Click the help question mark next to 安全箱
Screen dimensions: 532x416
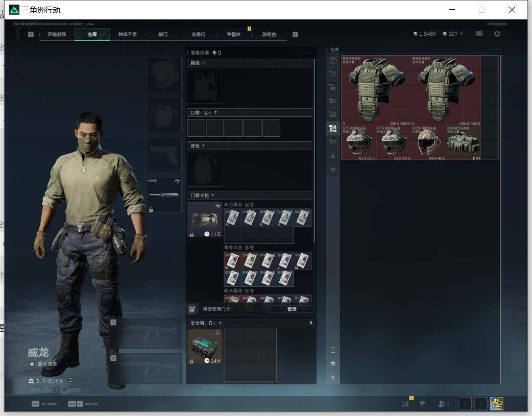(220, 323)
